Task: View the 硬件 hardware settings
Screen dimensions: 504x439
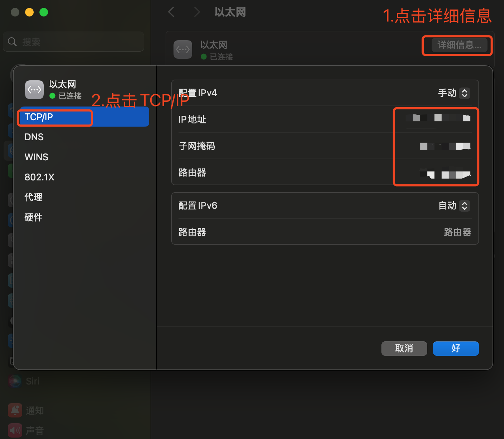Action: [x=33, y=217]
